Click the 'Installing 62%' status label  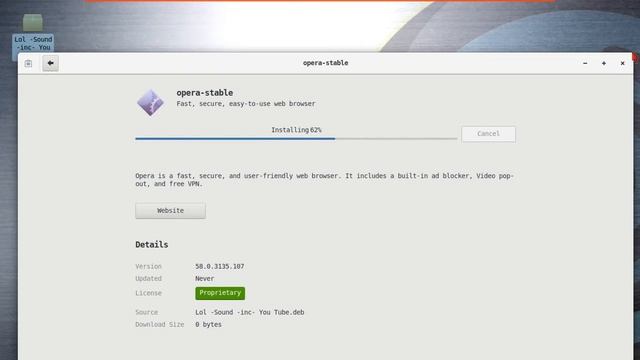click(x=296, y=130)
